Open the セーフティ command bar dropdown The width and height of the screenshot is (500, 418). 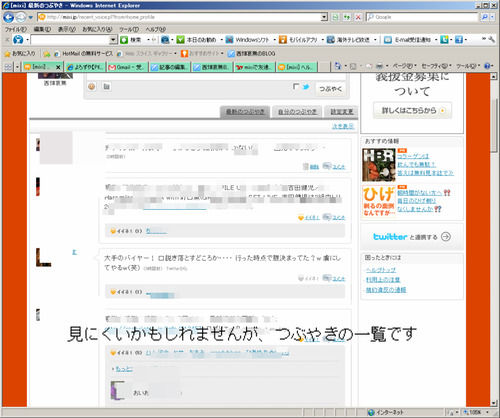(x=436, y=66)
